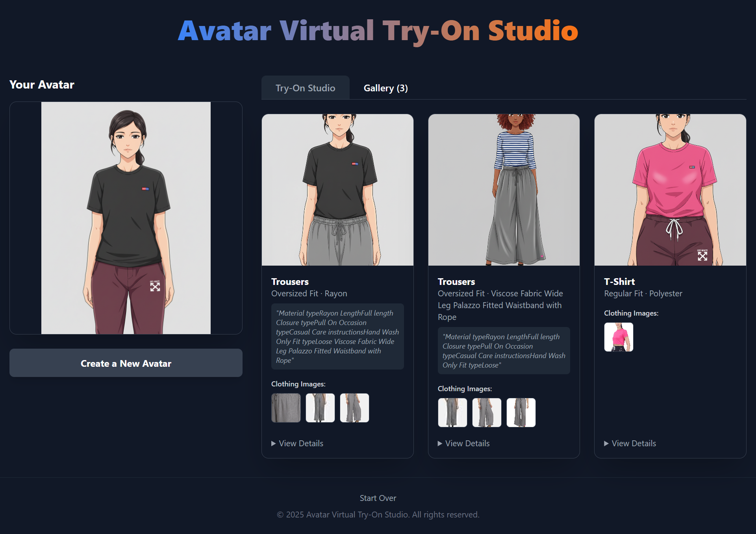756x534 pixels.
Task: Select last clothing thumbnail in second Trousers card
Action: (x=521, y=413)
